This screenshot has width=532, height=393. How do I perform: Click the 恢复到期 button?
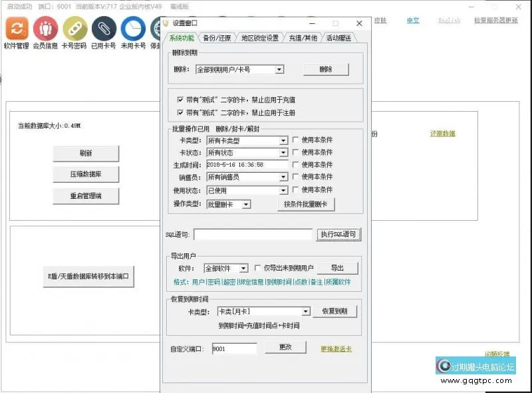click(x=336, y=311)
